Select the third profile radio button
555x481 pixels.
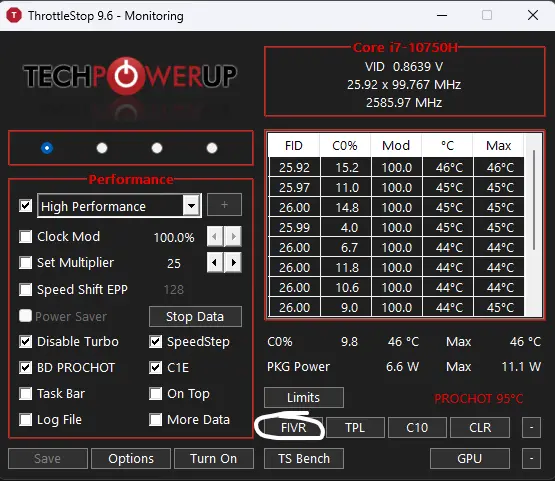point(157,148)
